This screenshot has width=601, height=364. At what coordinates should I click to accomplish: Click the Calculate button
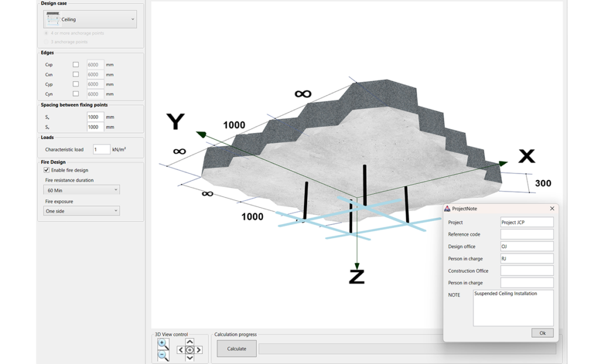[x=237, y=349]
